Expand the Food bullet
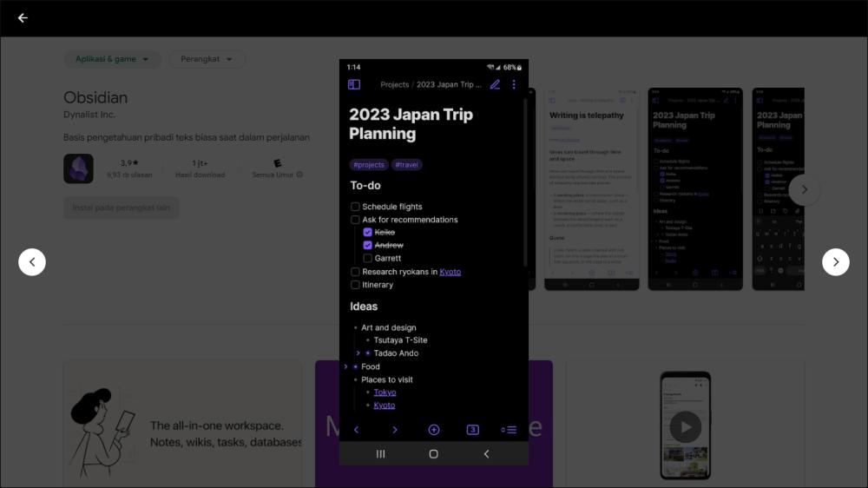The image size is (868, 488). click(x=346, y=366)
